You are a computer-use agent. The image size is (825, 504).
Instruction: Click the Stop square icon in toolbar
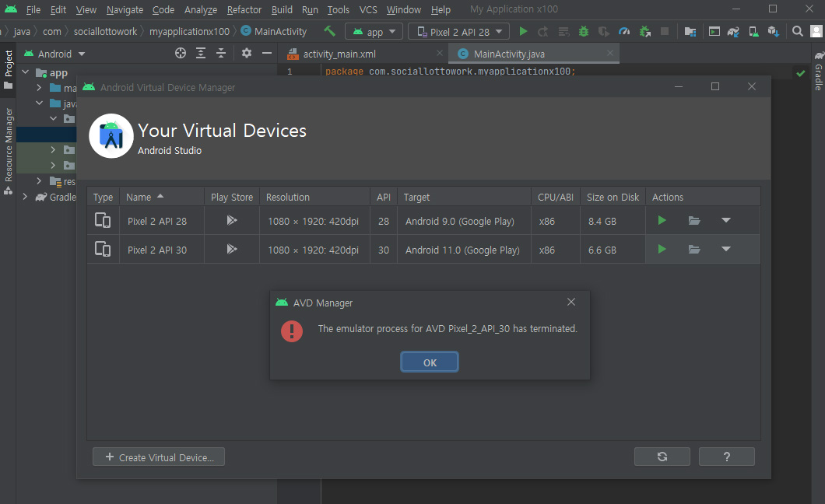pos(665,32)
